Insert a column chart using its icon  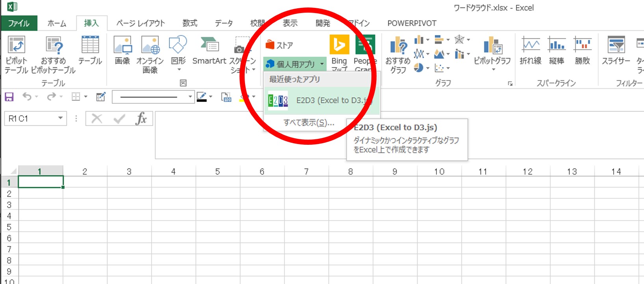pos(419,39)
